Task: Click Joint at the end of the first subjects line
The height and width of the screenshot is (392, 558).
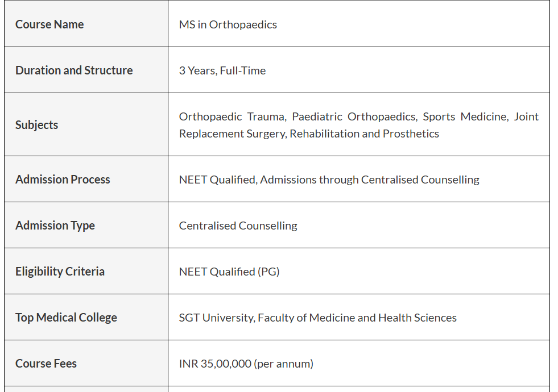Action: click(x=526, y=116)
